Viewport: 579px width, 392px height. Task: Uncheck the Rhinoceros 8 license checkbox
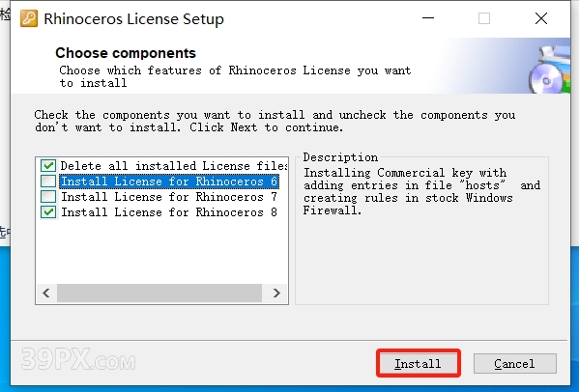[48, 212]
